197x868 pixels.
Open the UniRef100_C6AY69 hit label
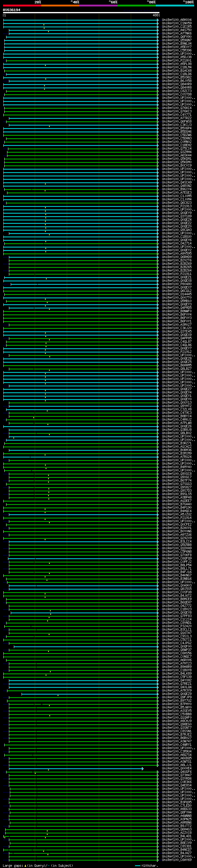(176, 860)
